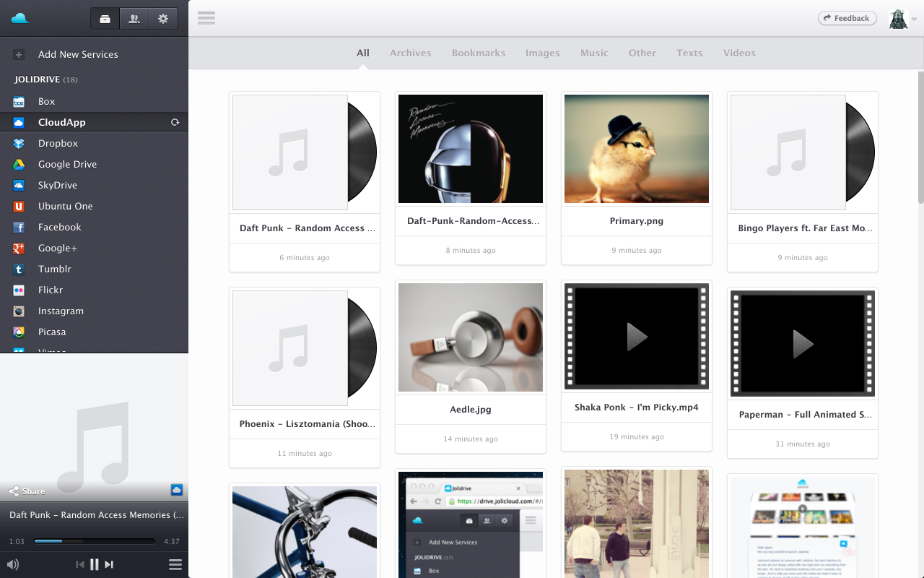Switch to the Images tab
The image size is (924, 578).
pyautogui.click(x=543, y=53)
